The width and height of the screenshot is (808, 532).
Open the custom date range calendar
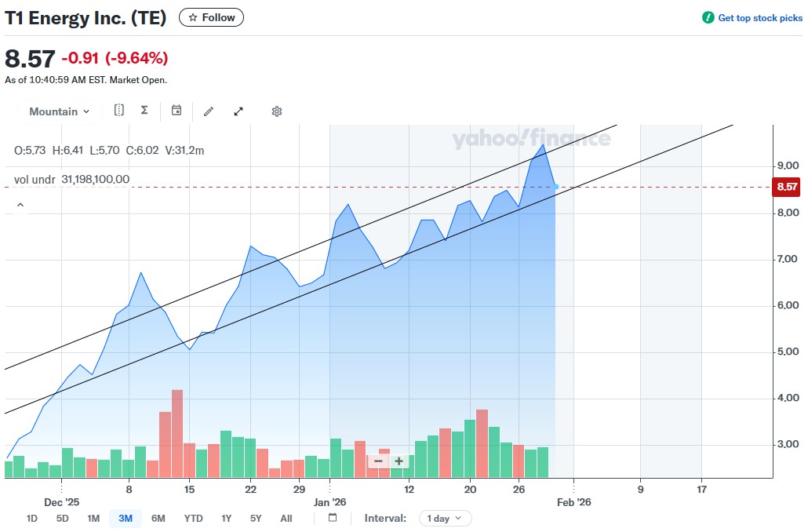[333, 518]
